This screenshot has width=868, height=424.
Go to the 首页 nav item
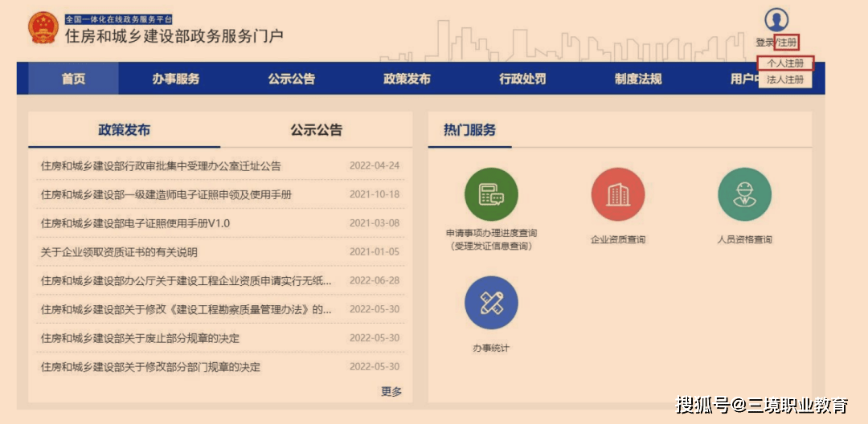73,79
